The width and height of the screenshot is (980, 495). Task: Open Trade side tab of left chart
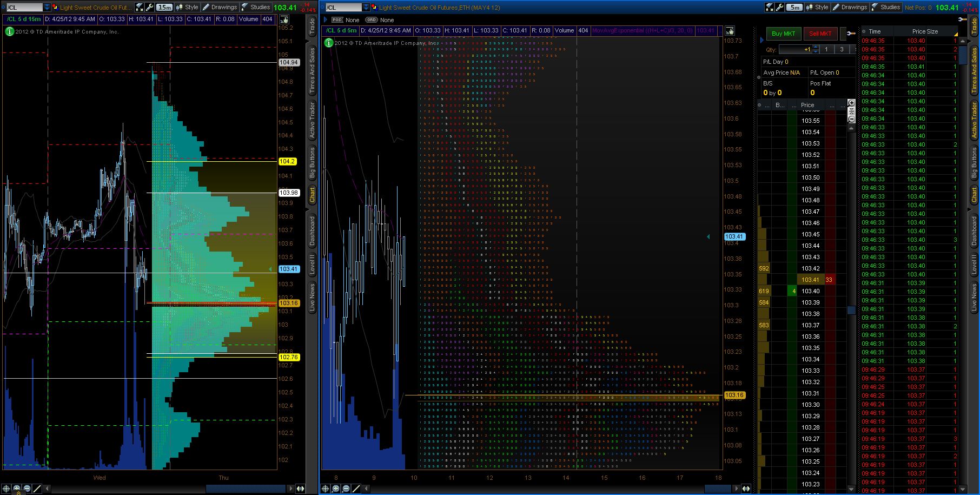312,27
